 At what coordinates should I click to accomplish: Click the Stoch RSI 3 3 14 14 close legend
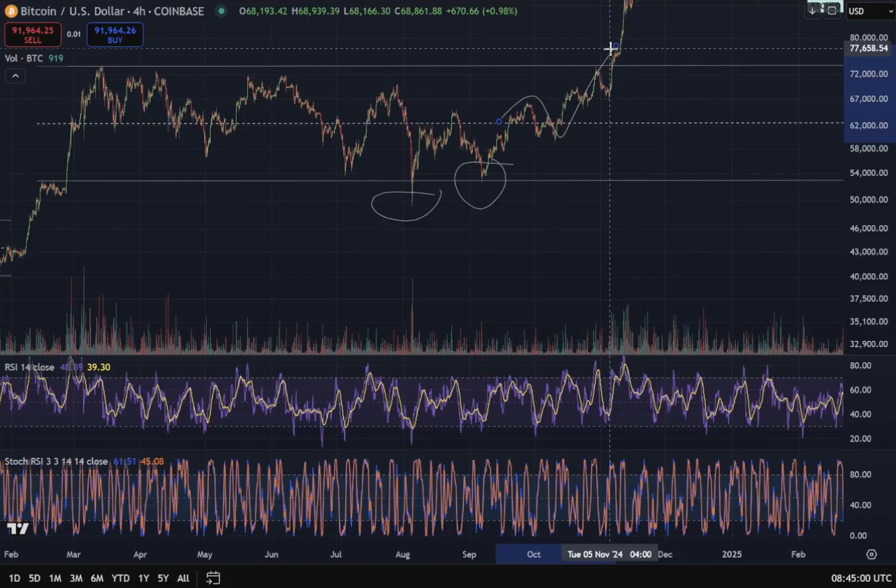(56, 462)
